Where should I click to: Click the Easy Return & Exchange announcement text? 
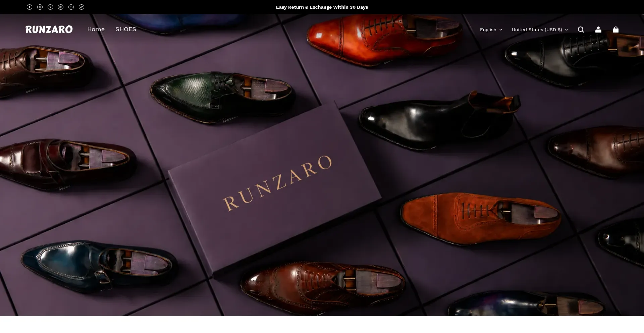pyautogui.click(x=322, y=7)
